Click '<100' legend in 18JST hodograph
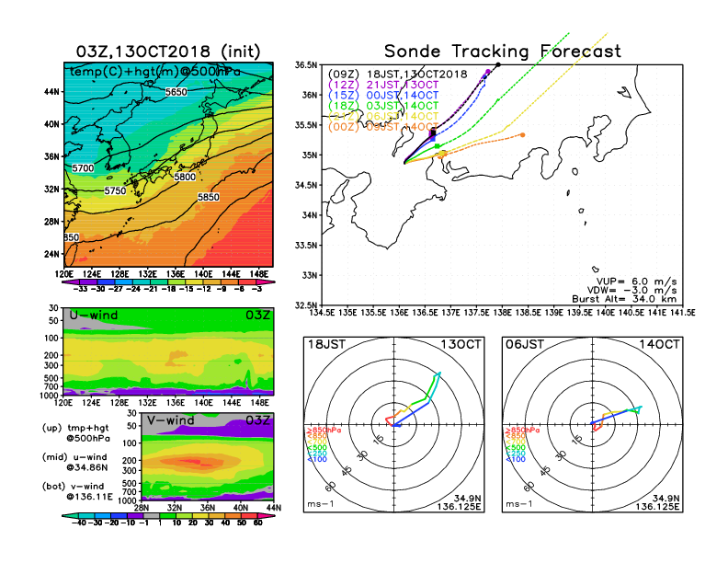The width and height of the screenshot is (728, 563). click(x=317, y=459)
